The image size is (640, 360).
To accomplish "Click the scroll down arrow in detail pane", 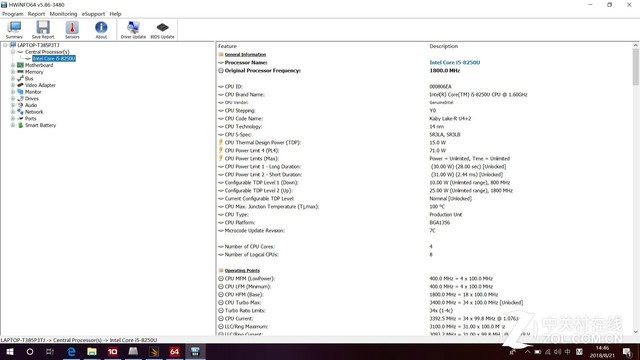I will pos(636,332).
